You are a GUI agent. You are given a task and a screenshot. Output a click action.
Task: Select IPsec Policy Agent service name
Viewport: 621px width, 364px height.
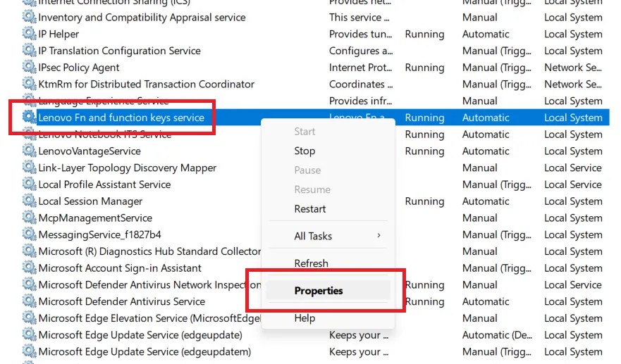tap(79, 68)
